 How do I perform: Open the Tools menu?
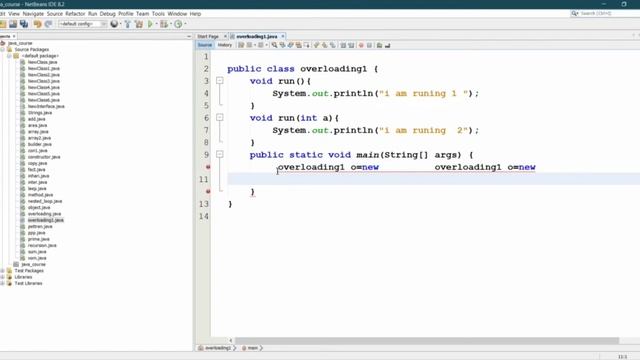(x=158, y=13)
